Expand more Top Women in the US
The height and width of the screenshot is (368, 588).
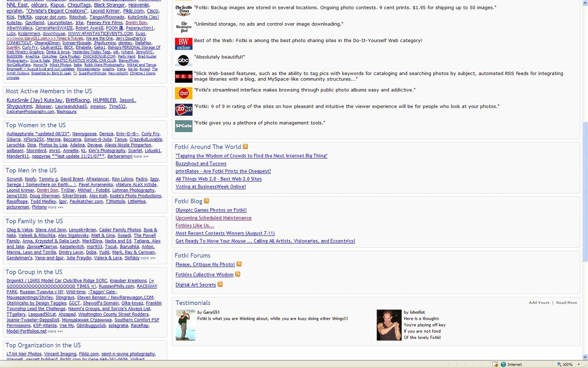(x=141, y=156)
